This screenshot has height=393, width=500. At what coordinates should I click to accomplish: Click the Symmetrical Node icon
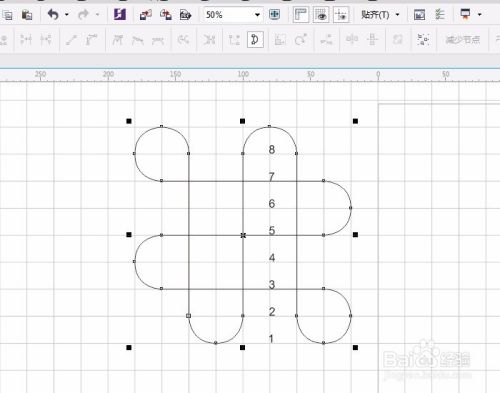158,40
